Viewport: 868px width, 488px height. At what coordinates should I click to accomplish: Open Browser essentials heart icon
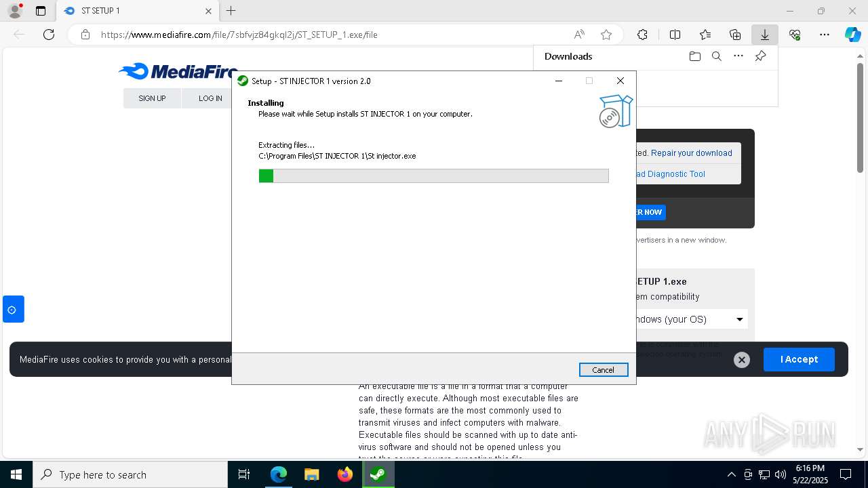pos(795,35)
